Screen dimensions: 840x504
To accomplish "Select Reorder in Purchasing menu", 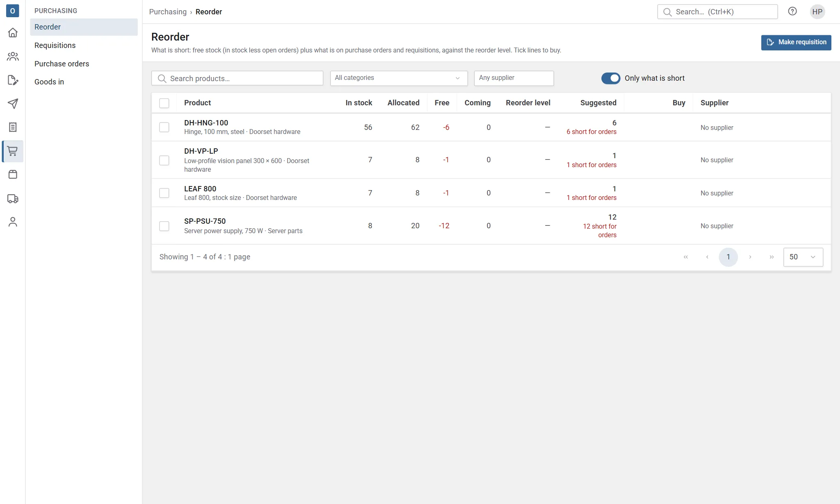I will tap(84, 27).
